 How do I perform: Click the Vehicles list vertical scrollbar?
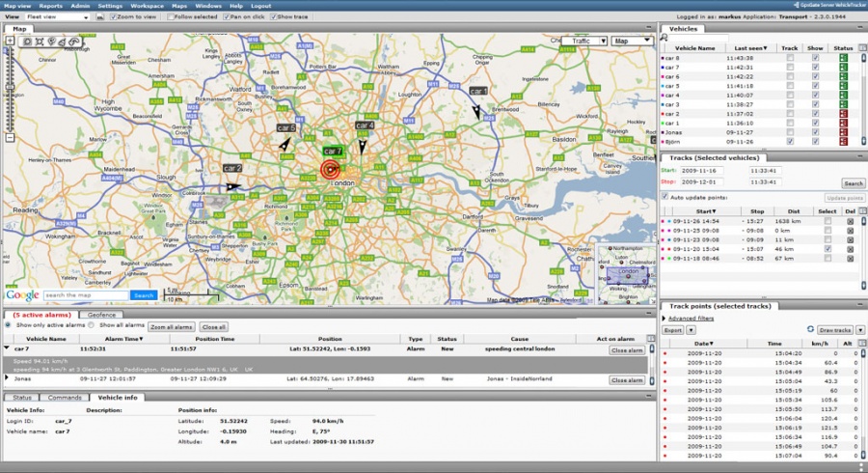(863, 99)
